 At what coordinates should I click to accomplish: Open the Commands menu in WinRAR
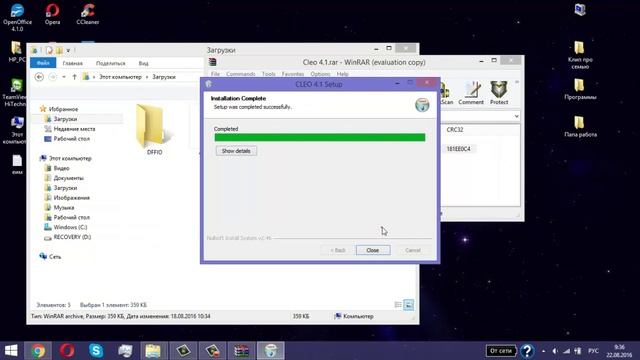coord(240,74)
